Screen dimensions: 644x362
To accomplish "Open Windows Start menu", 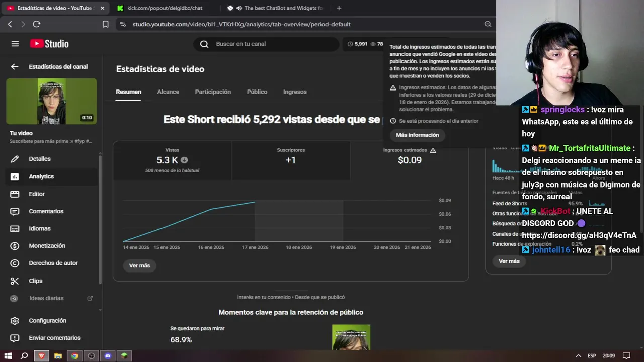I will point(8,356).
